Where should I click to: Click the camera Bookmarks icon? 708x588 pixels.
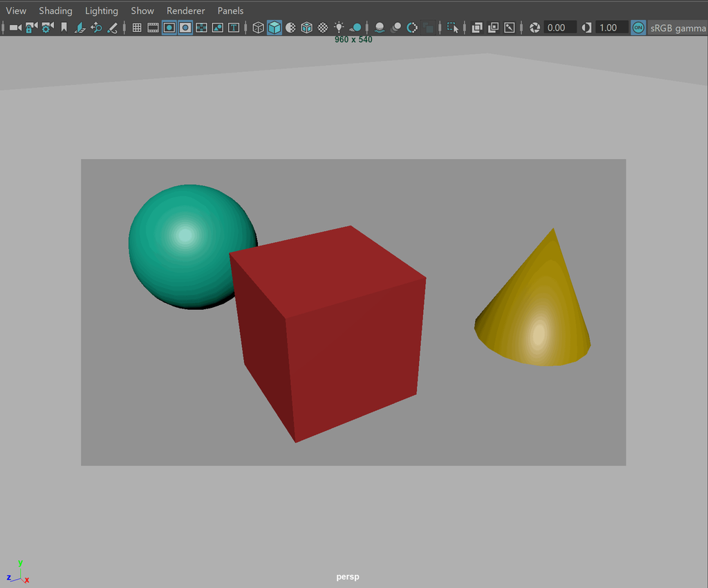[x=64, y=28]
